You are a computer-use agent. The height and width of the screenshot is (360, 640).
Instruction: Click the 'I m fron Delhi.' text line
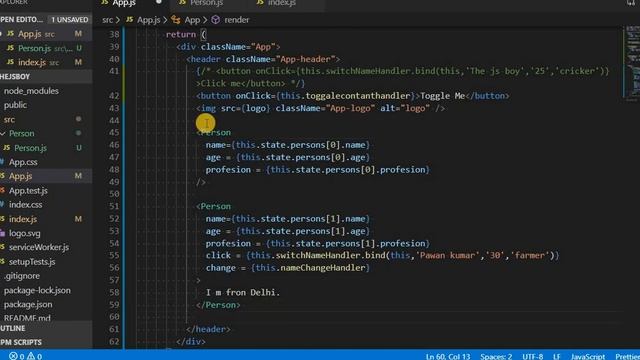[x=243, y=293]
